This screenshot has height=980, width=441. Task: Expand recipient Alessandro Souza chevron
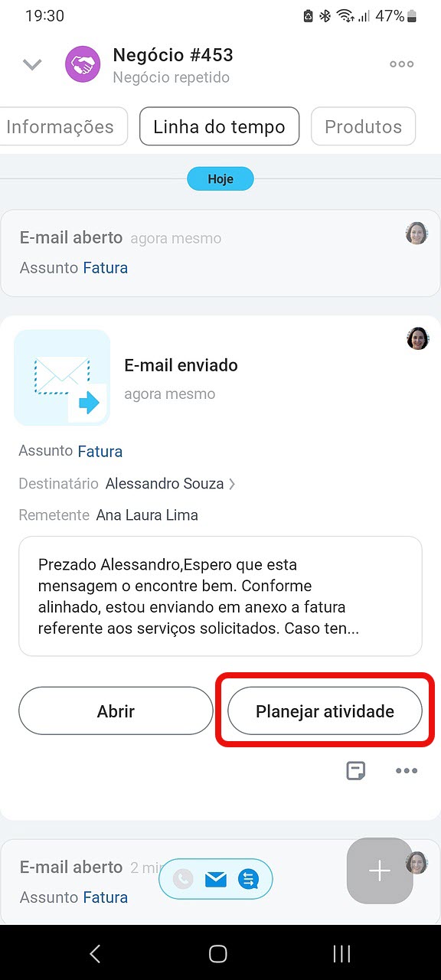232,484
